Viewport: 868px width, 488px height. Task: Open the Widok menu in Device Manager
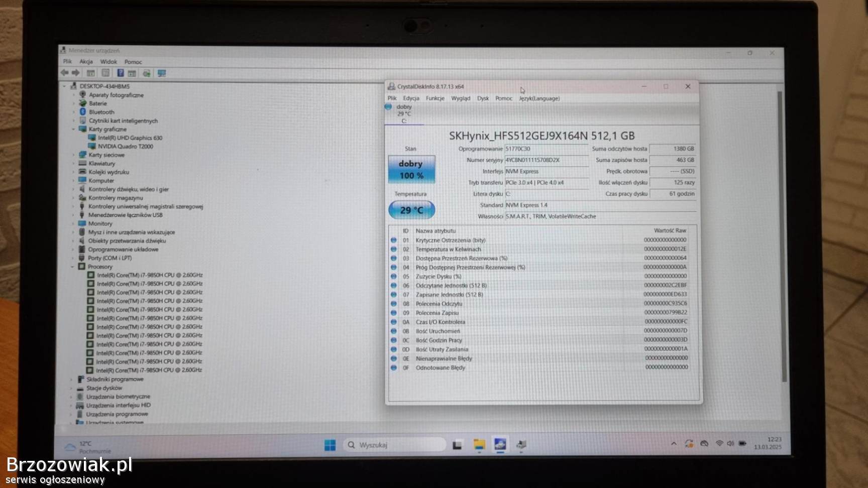[108, 62]
